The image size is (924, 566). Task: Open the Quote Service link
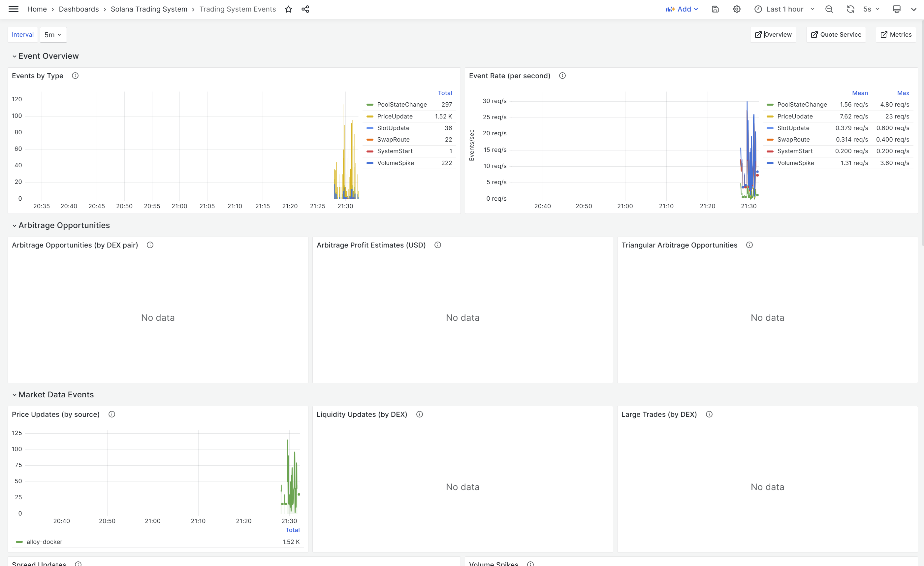(836, 34)
